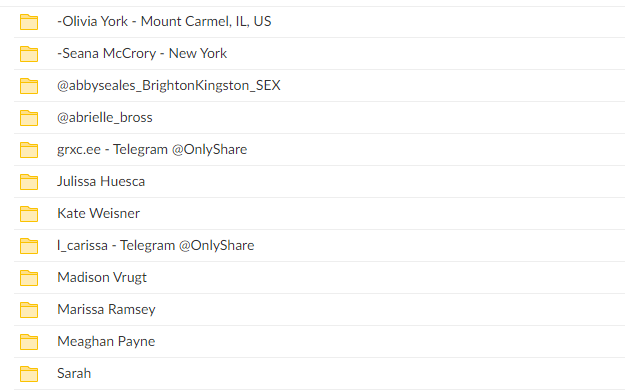Click the @abrielle_bross folder name
Viewport: 625px width, 390px height.
click(105, 118)
